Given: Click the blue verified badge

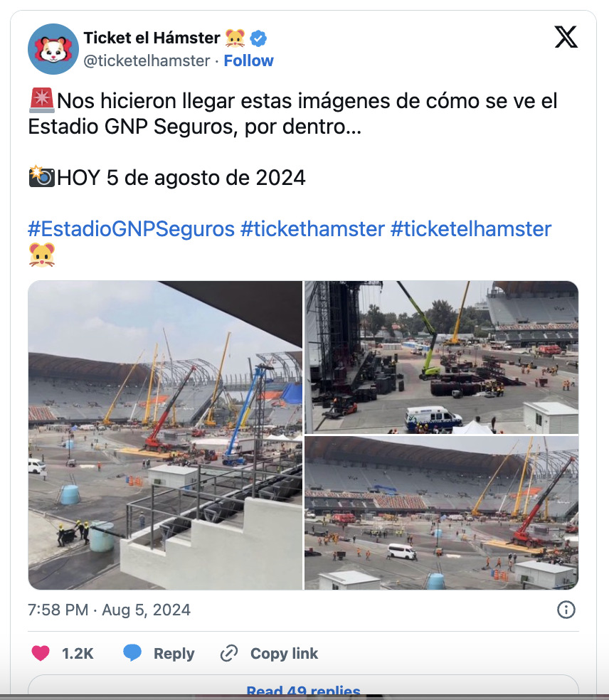Looking at the screenshot, I should (258, 38).
